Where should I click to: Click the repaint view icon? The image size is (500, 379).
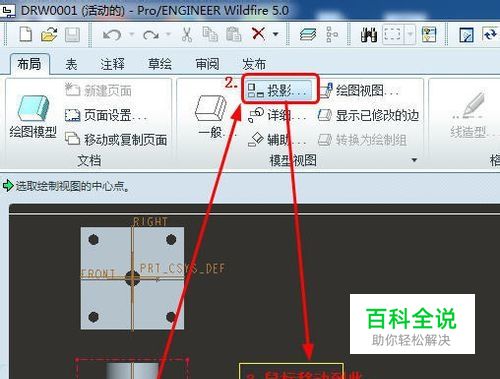(489, 34)
